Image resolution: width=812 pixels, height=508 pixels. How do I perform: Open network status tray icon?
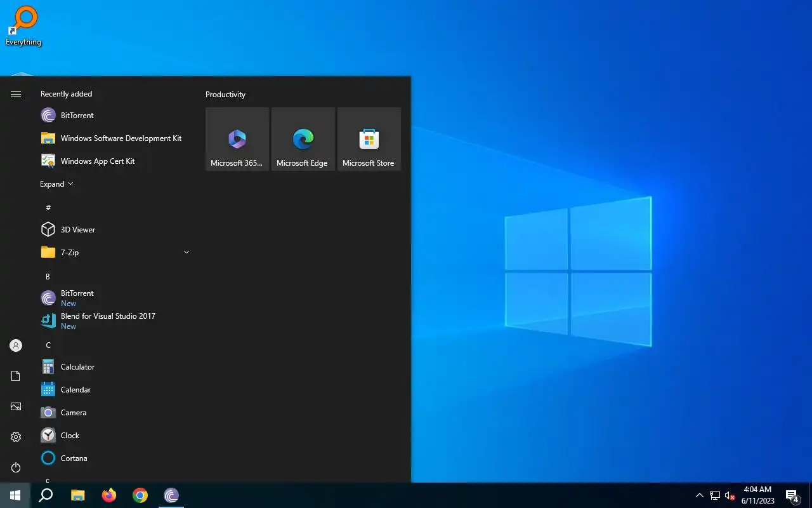pyautogui.click(x=715, y=495)
